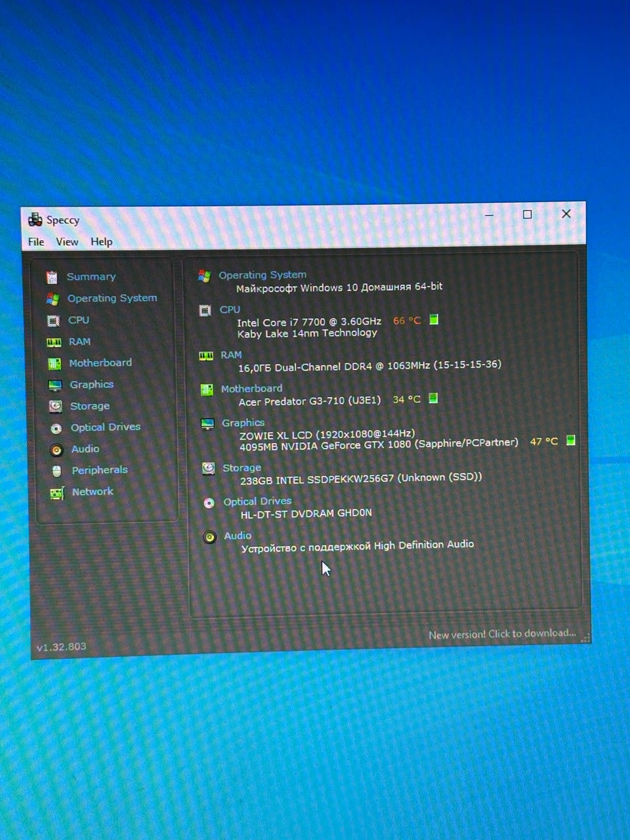Screen dimensions: 630x840
Task: Click the Graphics heading link in summary
Action: [x=243, y=423]
